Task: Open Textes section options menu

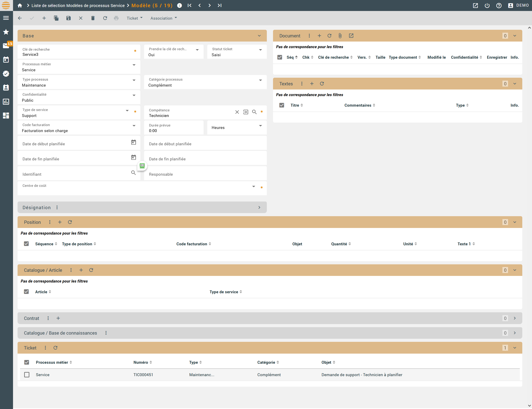Action: coord(302,84)
